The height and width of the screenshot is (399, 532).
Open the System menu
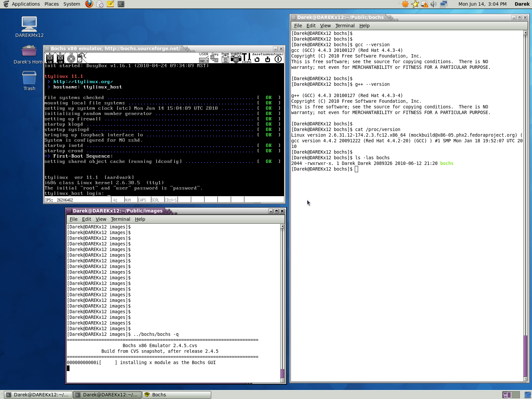tap(72, 4)
